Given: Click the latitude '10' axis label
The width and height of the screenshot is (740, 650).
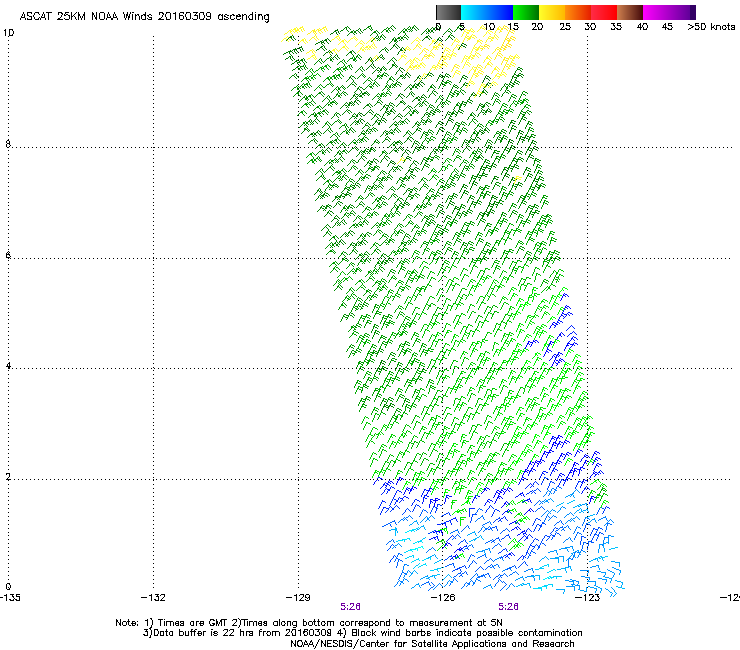Looking at the screenshot, I should [8, 33].
